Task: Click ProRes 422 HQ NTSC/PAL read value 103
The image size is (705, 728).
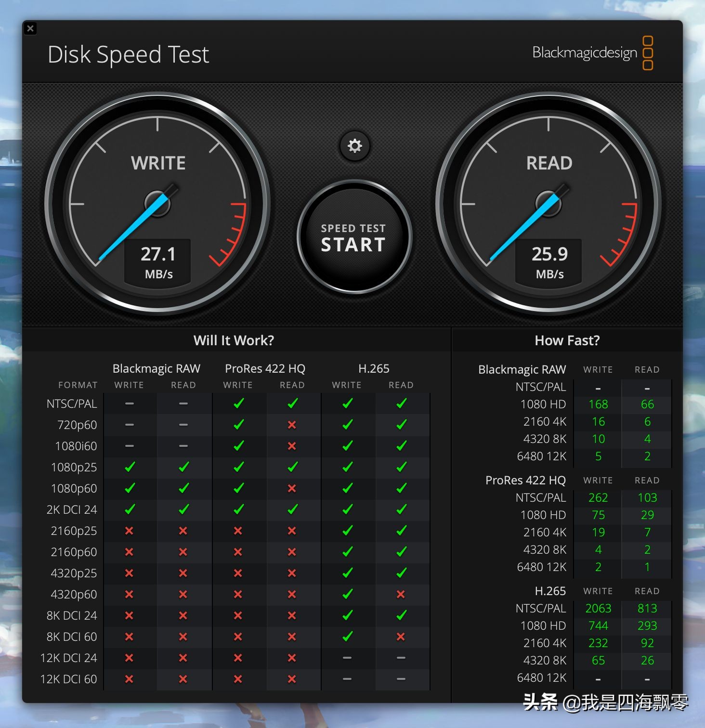Action: tap(647, 498)
